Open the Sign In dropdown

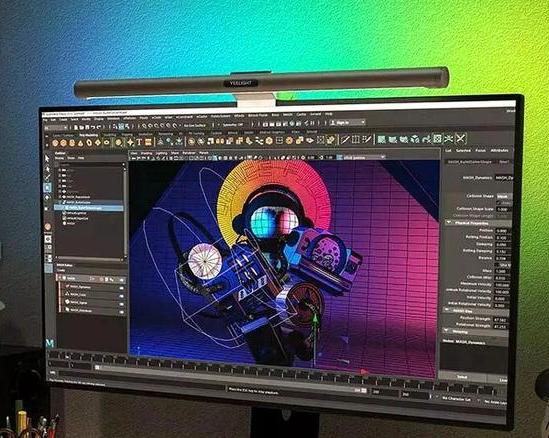pos(348,123)
